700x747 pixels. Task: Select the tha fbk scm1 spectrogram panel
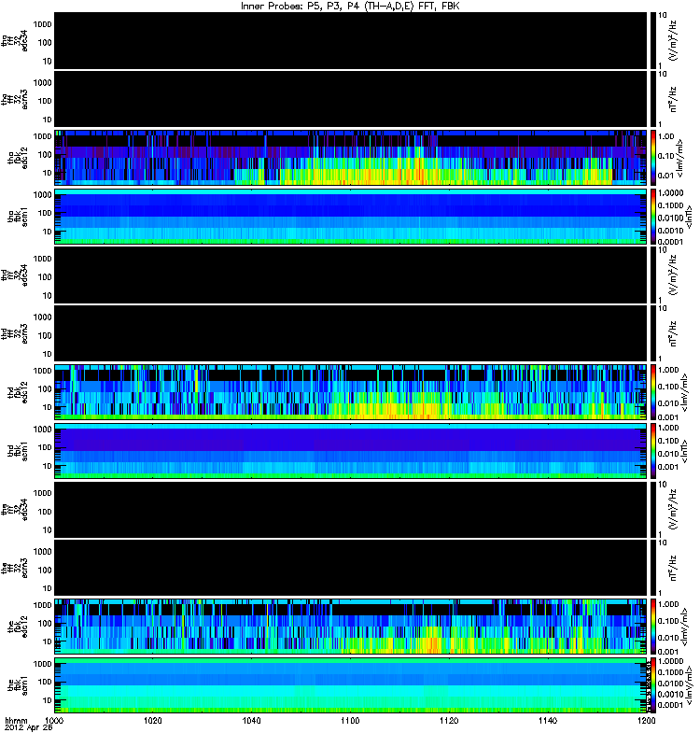(x=351, y=217)
